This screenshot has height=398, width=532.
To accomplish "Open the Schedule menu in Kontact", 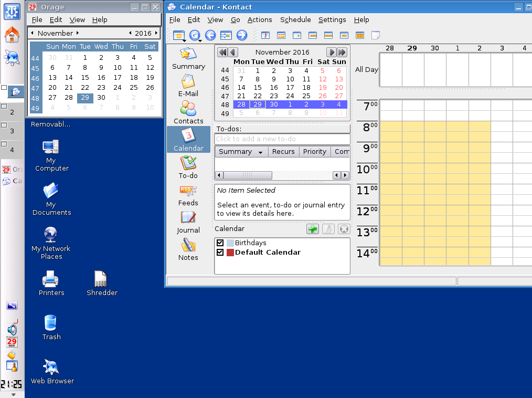I will (x=295, y=20).
